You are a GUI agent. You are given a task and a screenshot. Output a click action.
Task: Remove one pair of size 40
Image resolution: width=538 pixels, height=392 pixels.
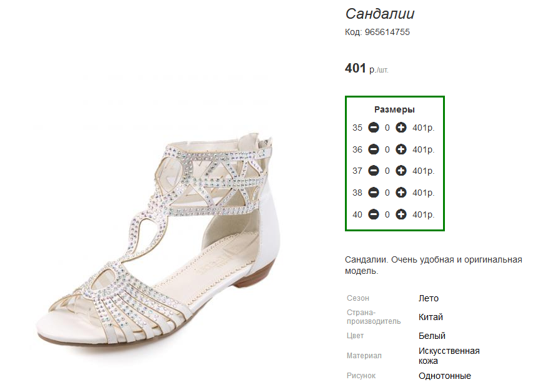point(373,214)
